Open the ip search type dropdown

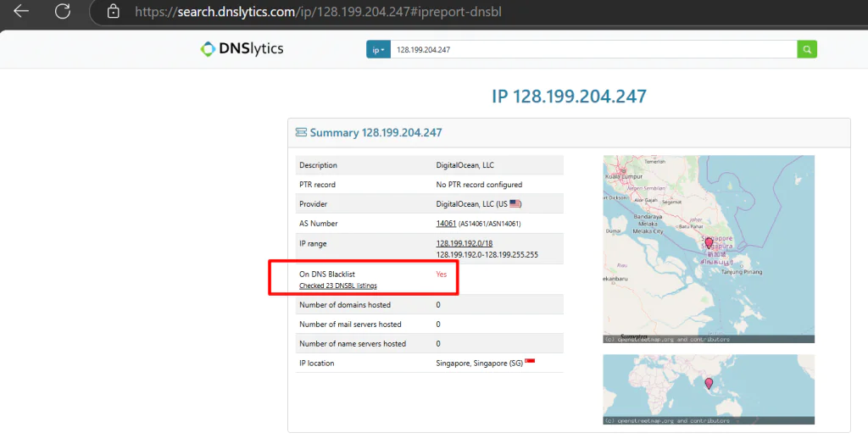click(x=378, y=49)
